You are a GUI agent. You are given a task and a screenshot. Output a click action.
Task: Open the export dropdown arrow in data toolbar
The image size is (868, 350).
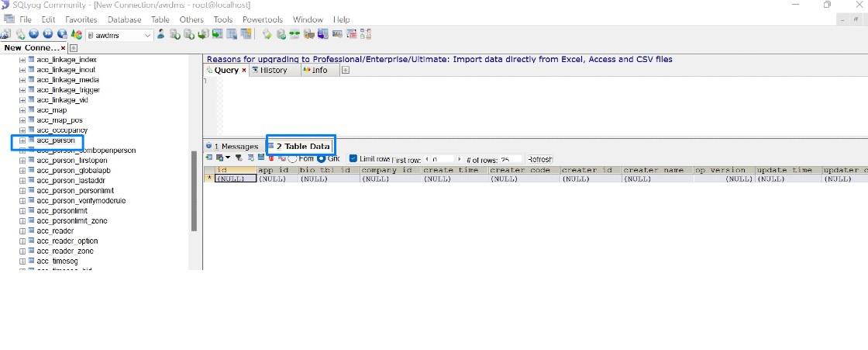coord(228,158)
